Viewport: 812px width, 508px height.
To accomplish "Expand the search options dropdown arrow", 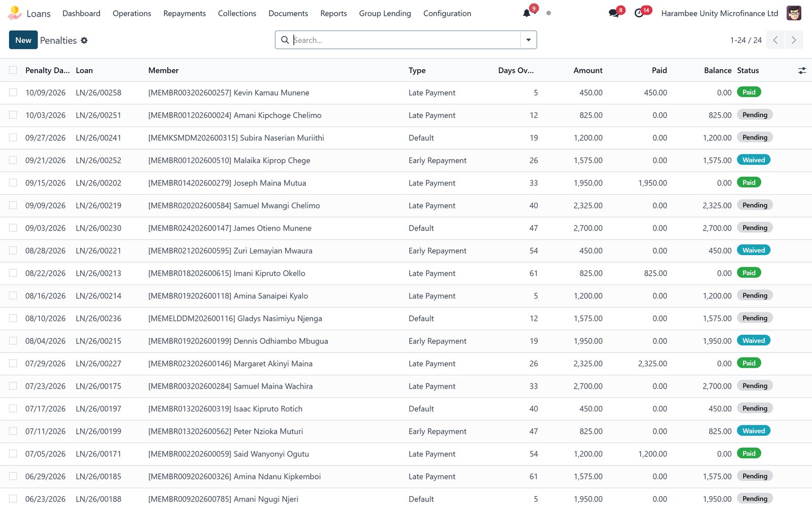I will click(x=528, y=40).
